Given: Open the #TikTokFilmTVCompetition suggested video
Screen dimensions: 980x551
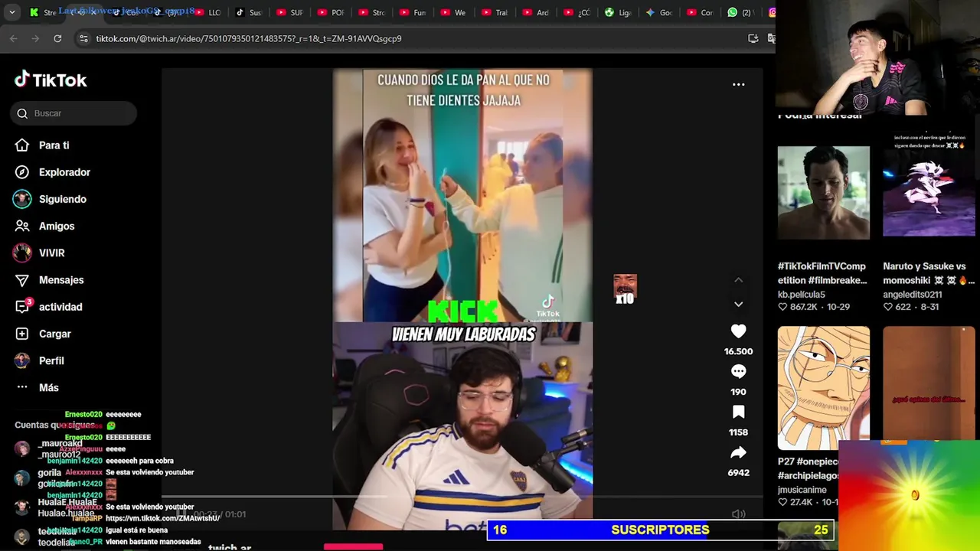Looking at the screenshot, I should [823, 193].
